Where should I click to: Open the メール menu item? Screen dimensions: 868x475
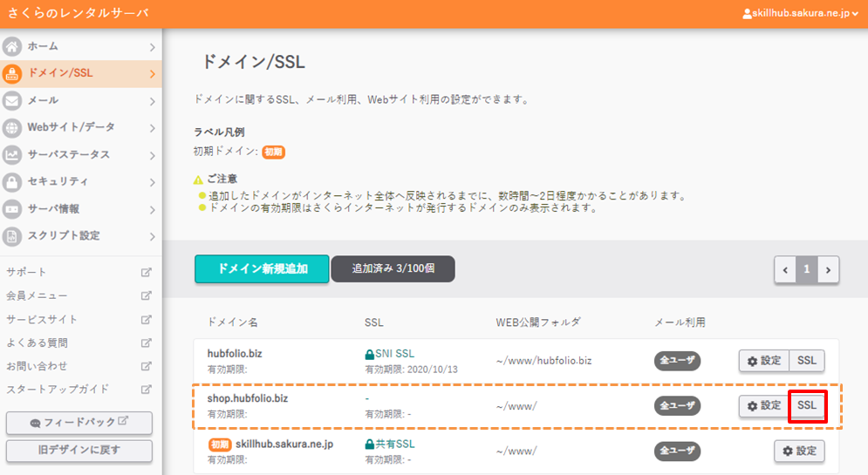81,100
